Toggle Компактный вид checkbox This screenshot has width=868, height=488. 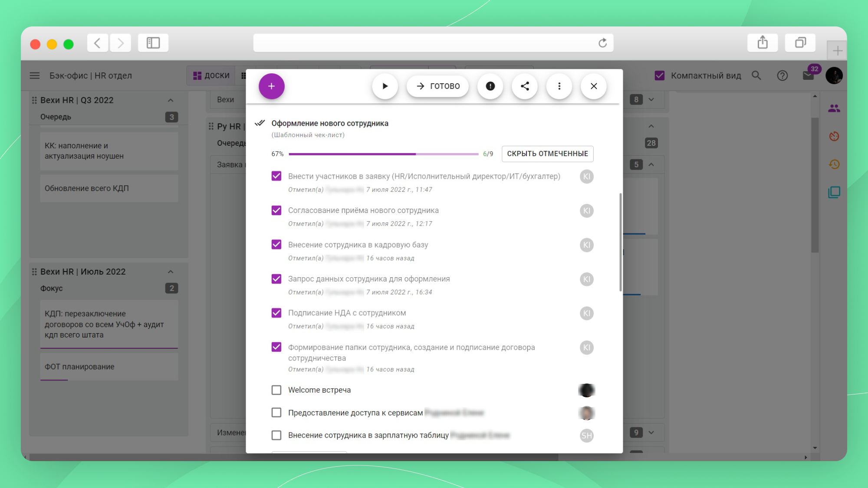coord(660,75)
